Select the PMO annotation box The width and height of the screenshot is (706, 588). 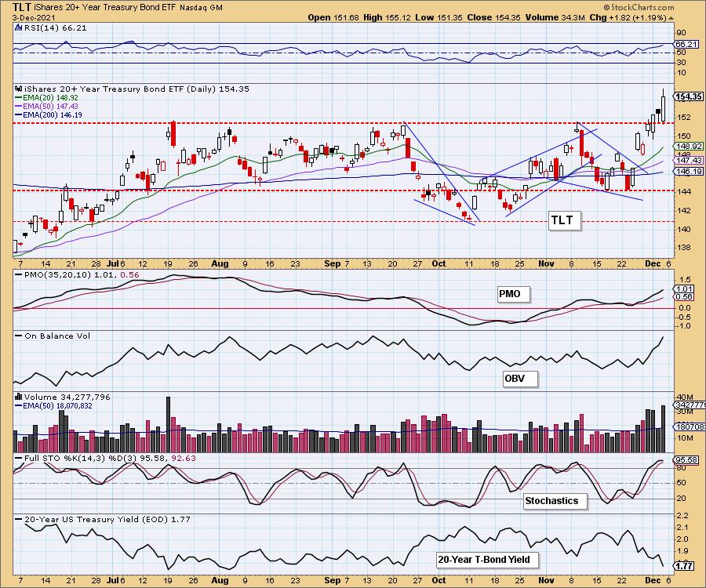pos(513,294)
